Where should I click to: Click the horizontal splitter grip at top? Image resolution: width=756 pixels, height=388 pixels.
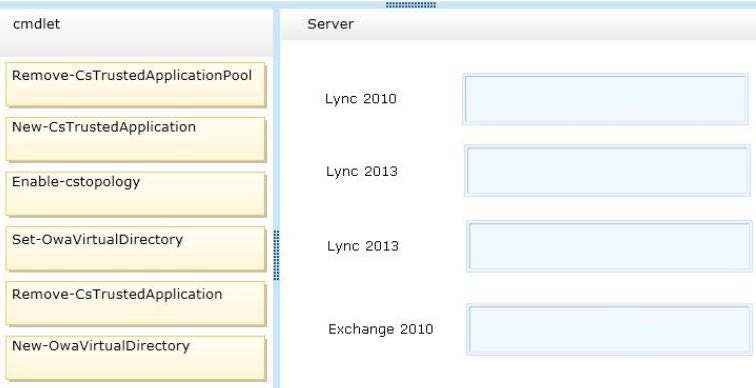pos(411,5)
